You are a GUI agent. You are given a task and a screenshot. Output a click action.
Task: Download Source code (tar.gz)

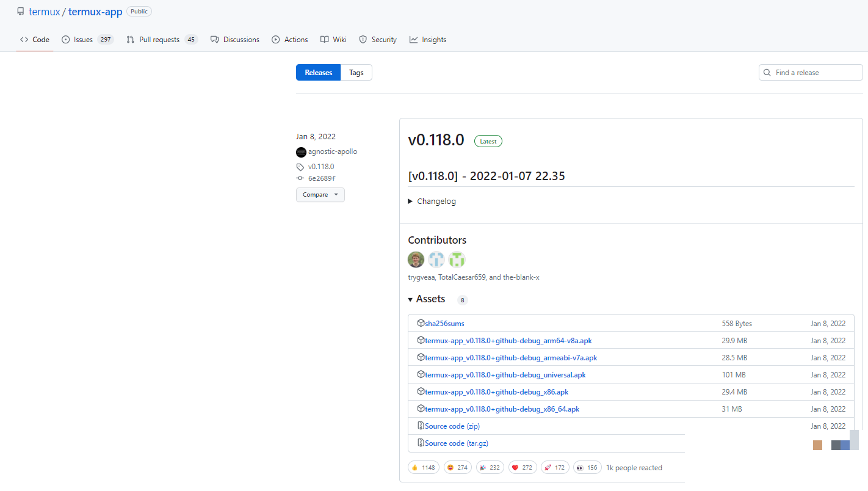457,443
